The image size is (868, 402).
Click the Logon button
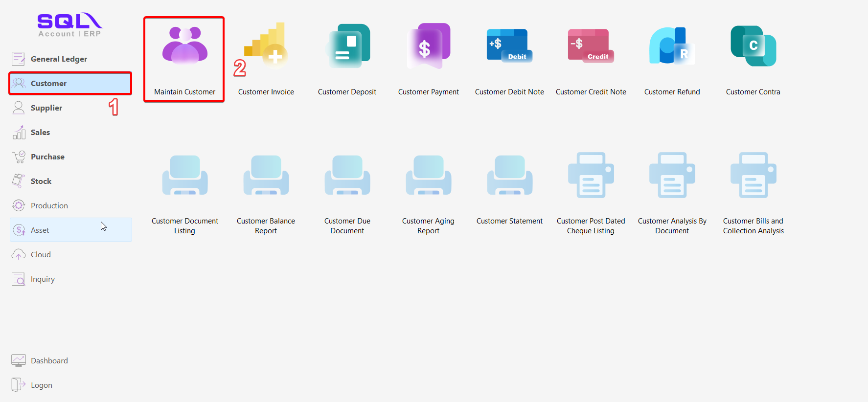41,385
